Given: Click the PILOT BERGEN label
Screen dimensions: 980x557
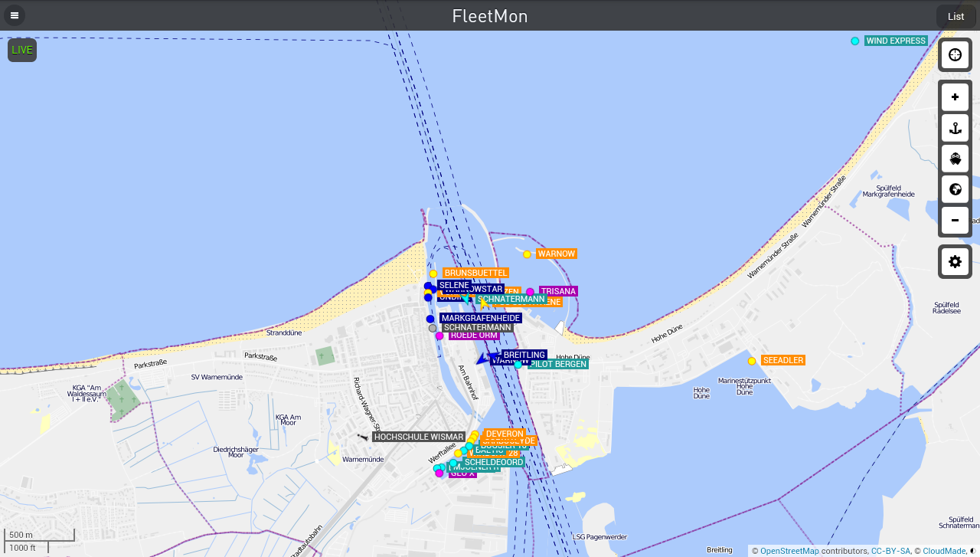Looking at the screenshot, I should [558, 364].
